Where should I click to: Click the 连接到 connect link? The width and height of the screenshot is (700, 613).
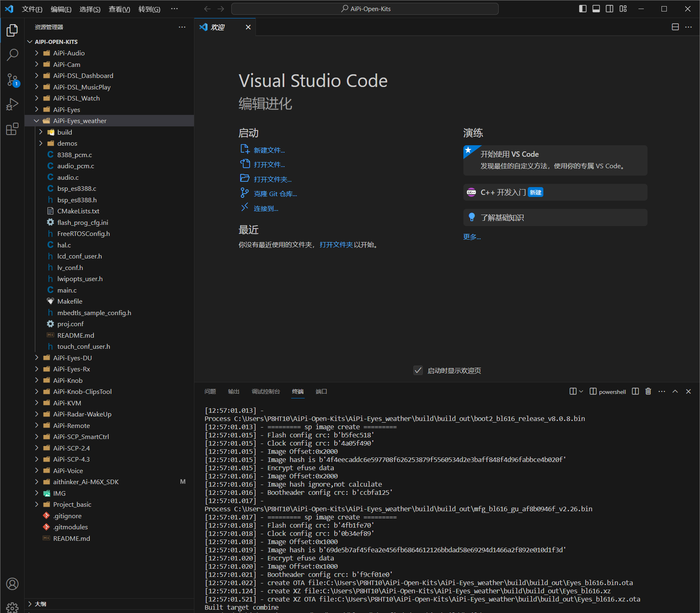(266, 208)
